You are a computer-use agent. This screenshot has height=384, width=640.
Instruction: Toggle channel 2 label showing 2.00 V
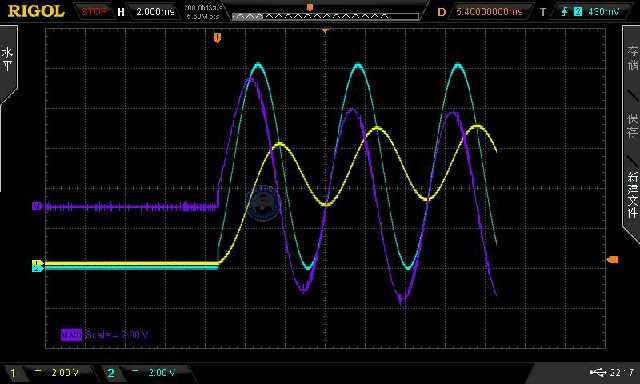144,372
